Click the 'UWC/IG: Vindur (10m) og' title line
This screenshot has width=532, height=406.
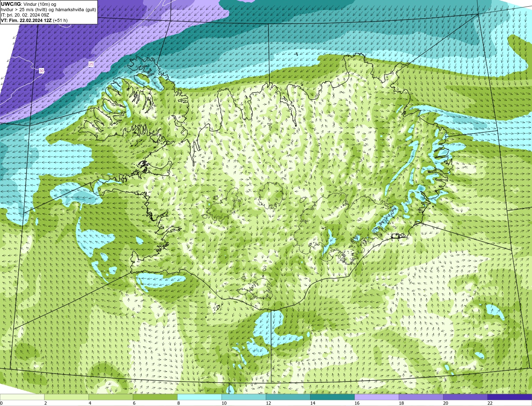[x=28, y=4]
